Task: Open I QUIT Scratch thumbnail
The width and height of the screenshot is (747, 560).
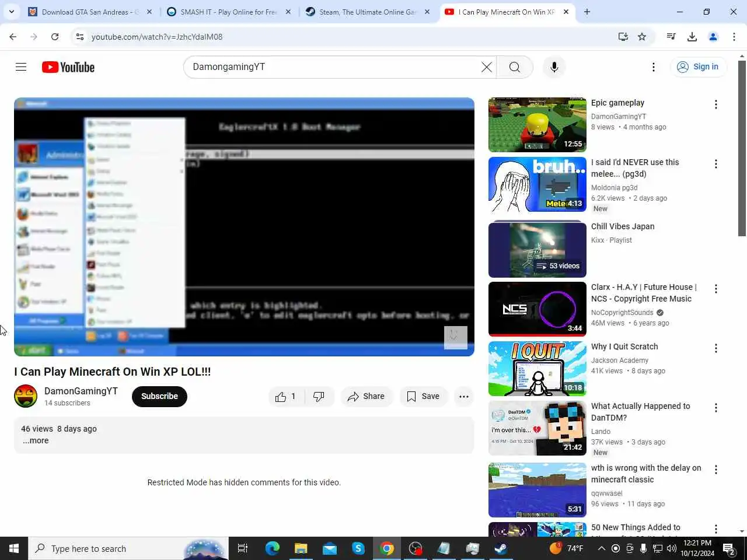Action: (537, 369)
